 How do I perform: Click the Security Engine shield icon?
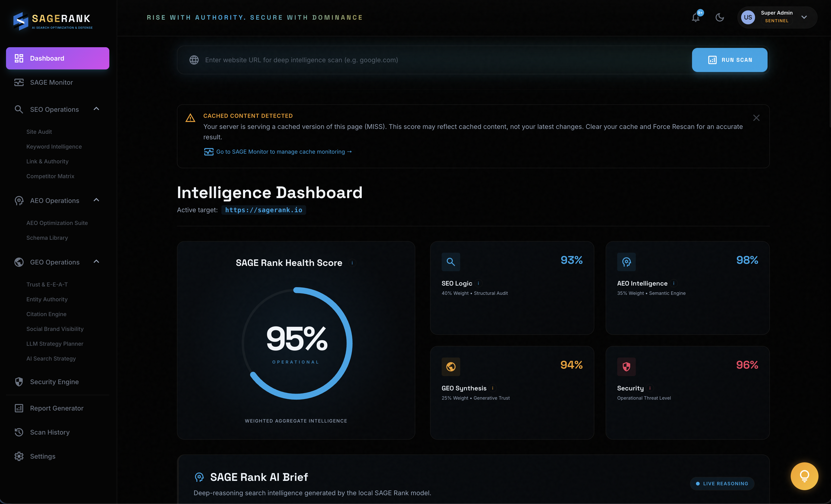click(x=19, y=382)
